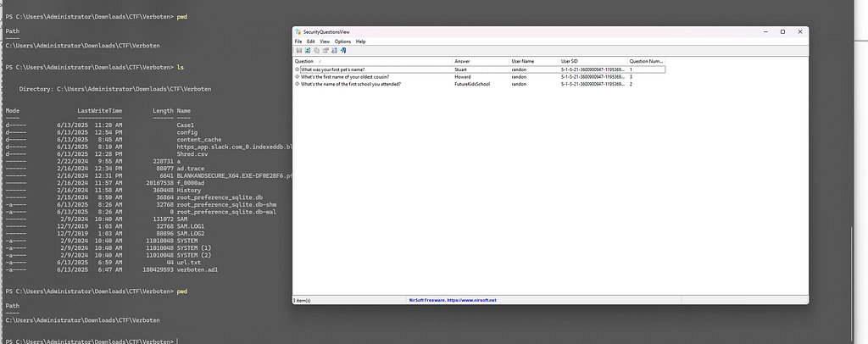Click 'randon' in the Stuart row
This screenshot has height=344, width=868.
[x=519, y=69]
